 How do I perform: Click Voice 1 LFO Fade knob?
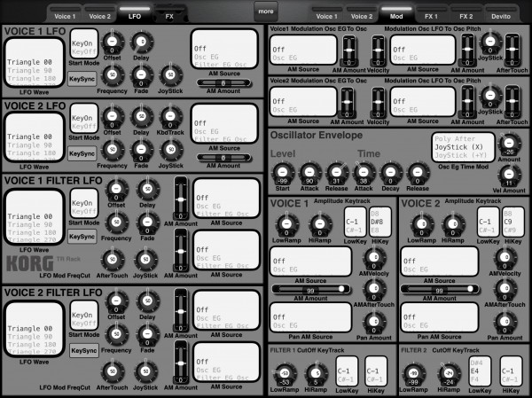pyautogui.click(x=142, y=75)
